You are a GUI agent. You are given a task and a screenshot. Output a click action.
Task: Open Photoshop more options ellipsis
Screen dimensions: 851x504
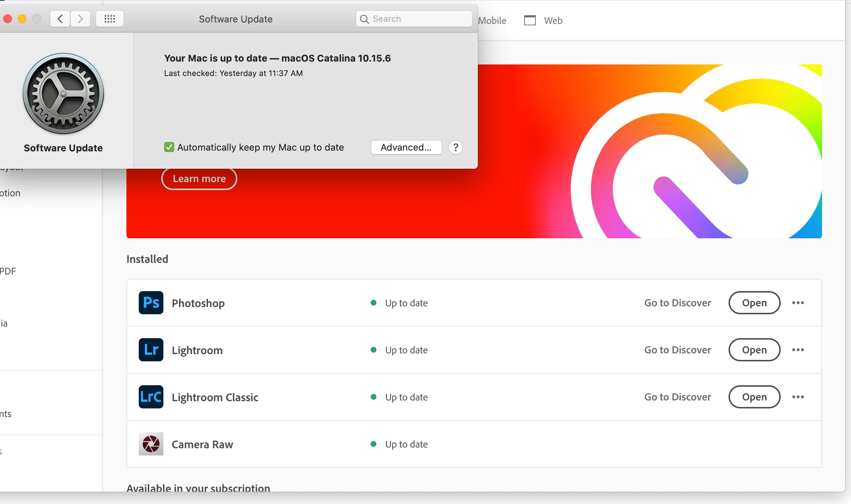point(798,303)
